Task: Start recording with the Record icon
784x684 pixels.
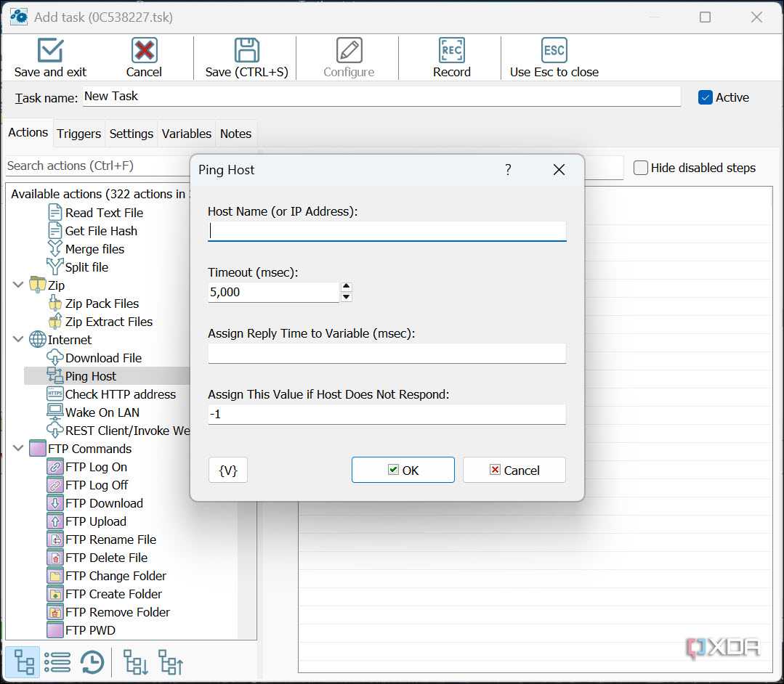Action: tap(451, 50)
